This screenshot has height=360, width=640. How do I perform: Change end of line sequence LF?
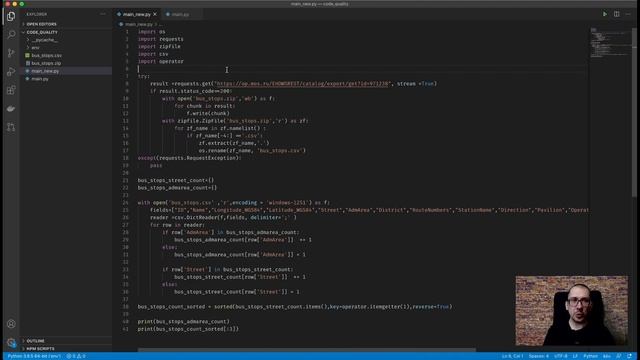pos(575,356)
